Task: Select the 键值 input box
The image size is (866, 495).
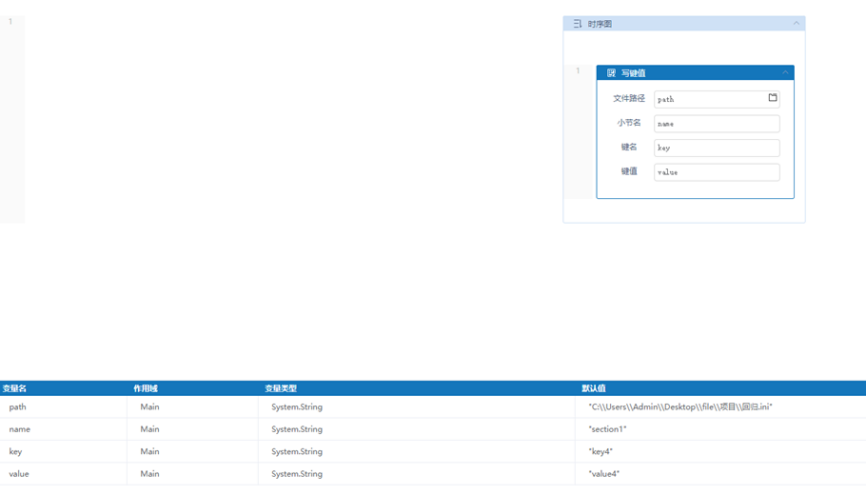Action: coord(716,172)
